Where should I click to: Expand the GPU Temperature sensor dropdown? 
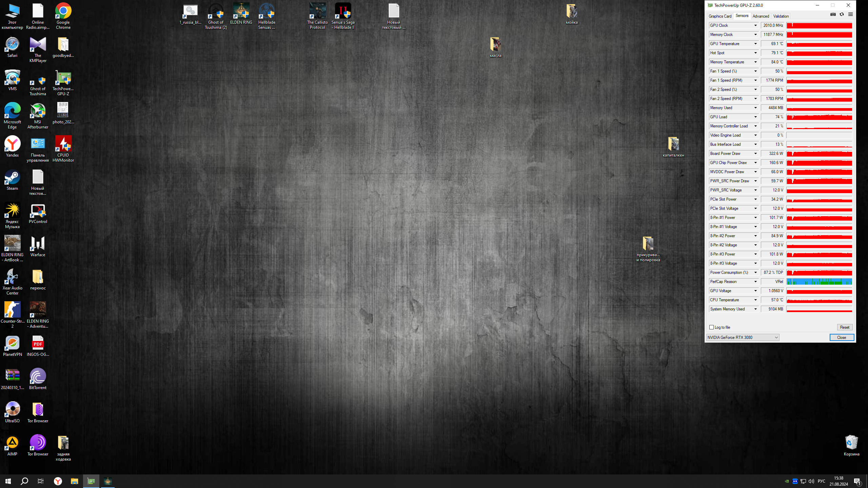click(755, 44)
